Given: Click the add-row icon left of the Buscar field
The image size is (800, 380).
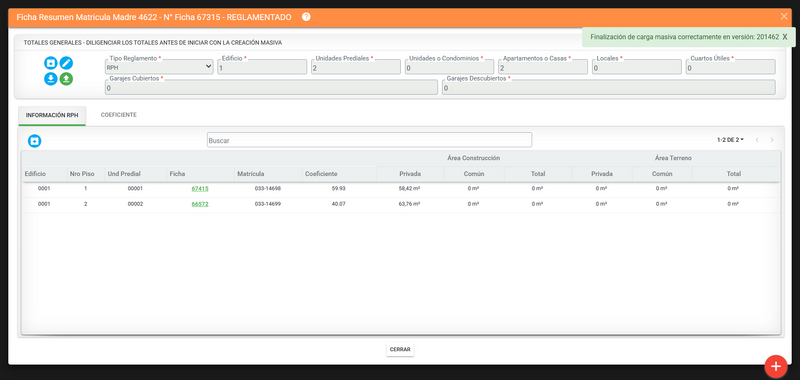Looking at the screenshot, I should click(34, 141).
